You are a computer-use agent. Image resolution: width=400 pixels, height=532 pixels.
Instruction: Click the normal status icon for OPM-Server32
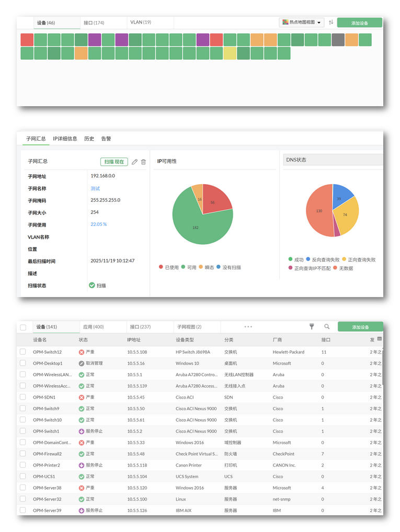point(82,500)
